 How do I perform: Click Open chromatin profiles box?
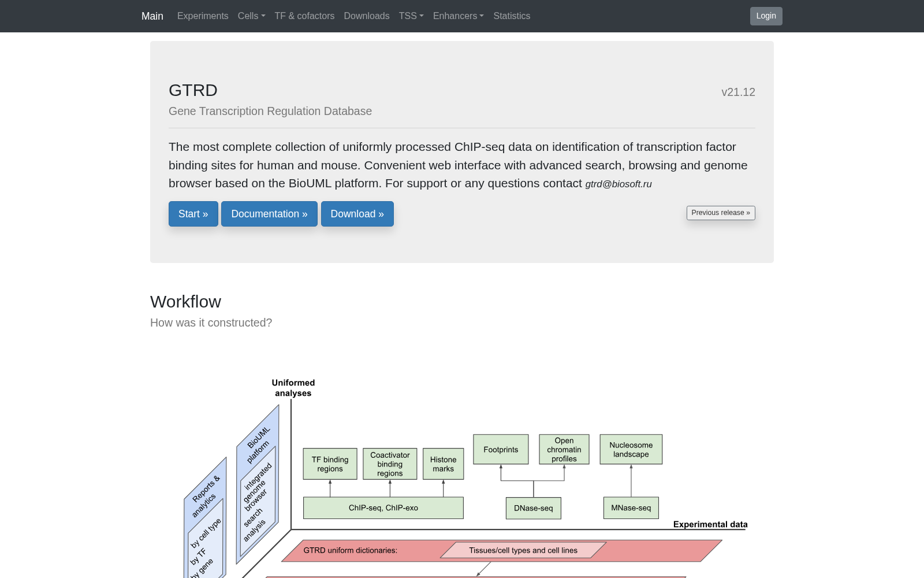[564, 449]
